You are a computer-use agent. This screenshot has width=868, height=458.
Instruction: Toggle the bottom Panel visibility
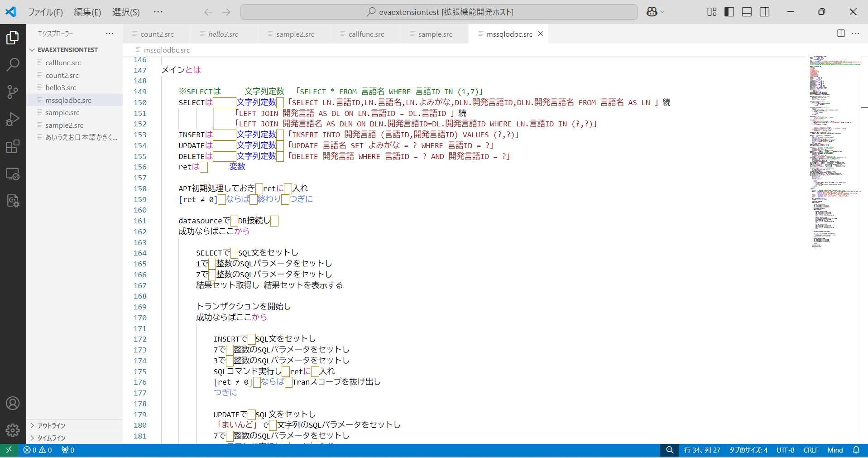pyautogui.click(x=746, y=11)
